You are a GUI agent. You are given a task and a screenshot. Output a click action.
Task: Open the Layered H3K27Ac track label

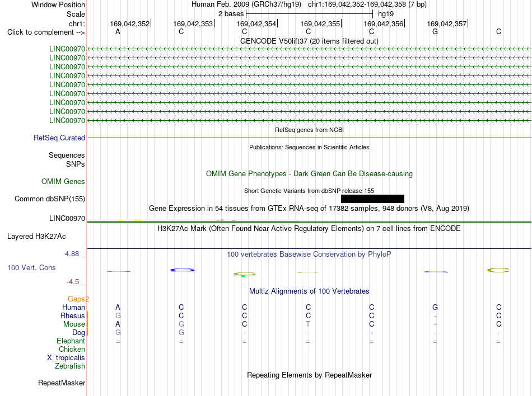tap(36, 237)
